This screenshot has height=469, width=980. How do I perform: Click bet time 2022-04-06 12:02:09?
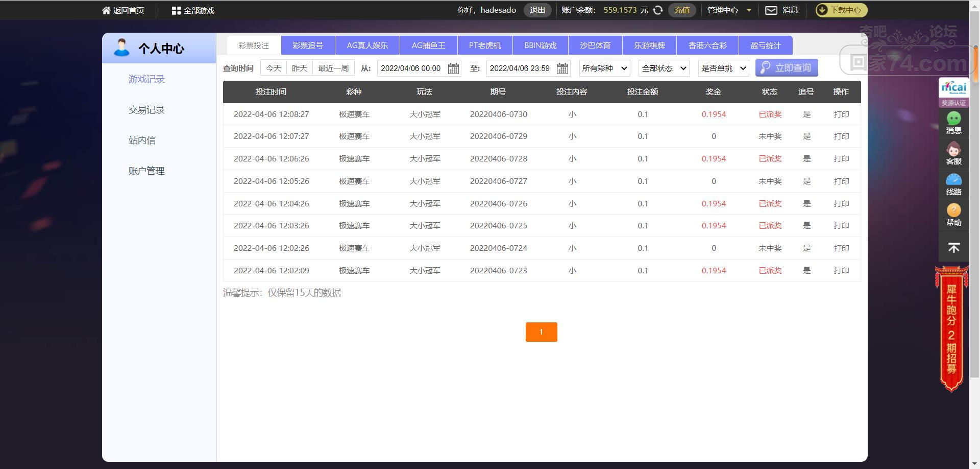point(272,271)
